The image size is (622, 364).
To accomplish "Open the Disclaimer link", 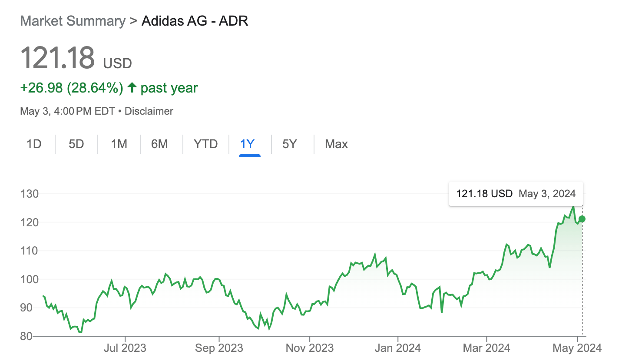I will (149, 111).
